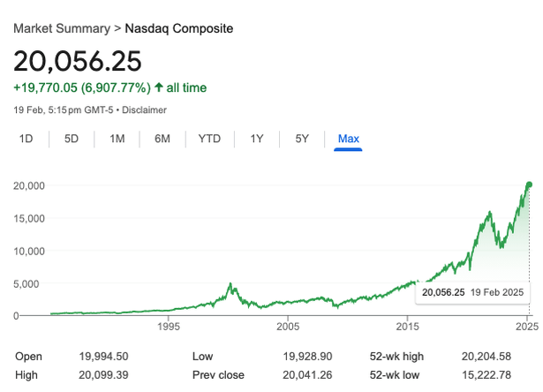Image resolution: width=543 pixels, height=392 pixels.
Task: Choose the 1M chart range
Action: click(x=117, y=139)
